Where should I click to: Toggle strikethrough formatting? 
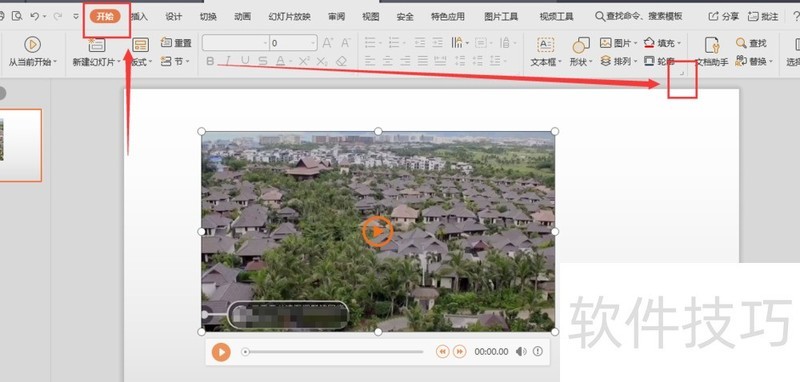tap(262, 61)
